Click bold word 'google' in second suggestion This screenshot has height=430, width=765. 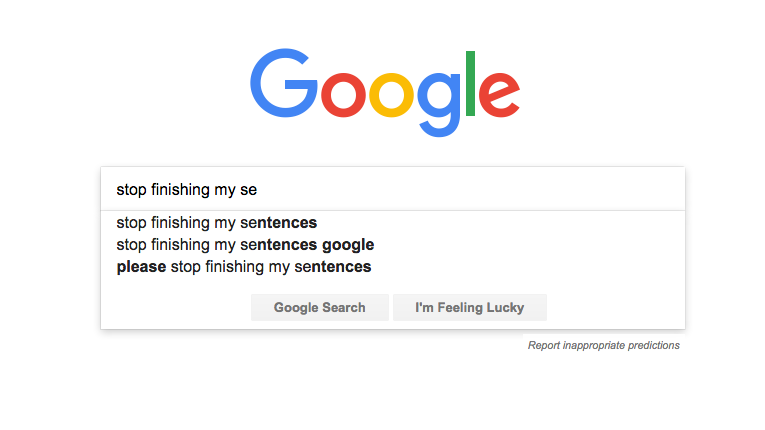point(348,245)
